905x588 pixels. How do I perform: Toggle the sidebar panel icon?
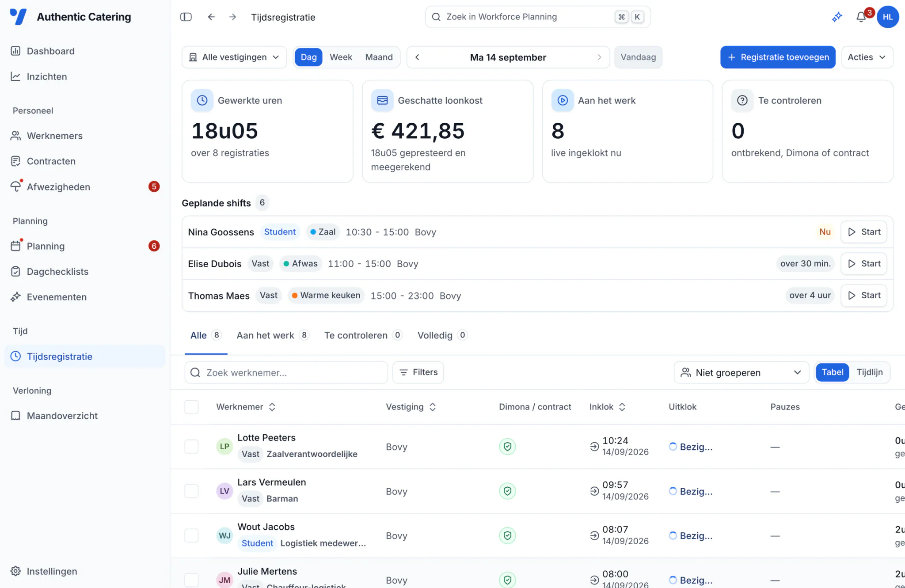[x=186, y=17]
